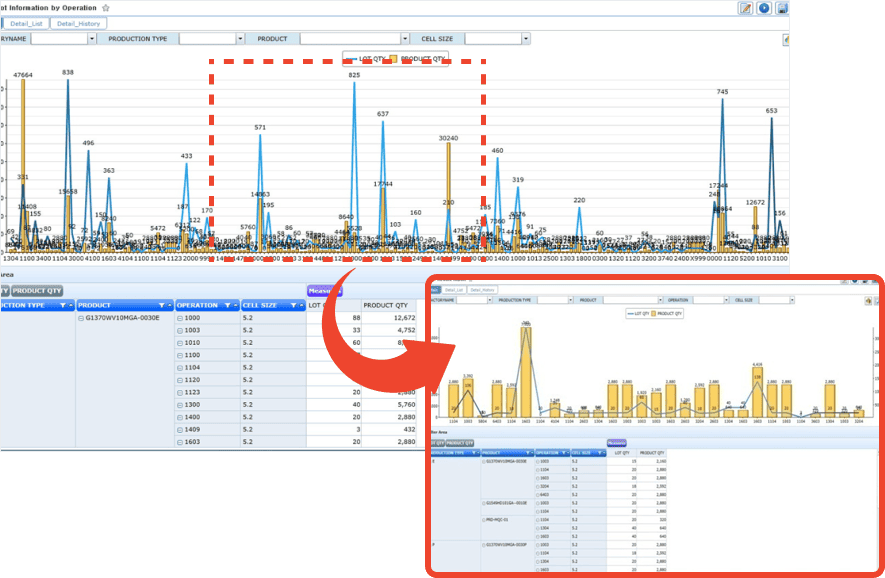Click the sort arrow on PRODUCT column header
Image resolution: width=885 pixels, height=578 pixels.
click(x=169, y=305)
